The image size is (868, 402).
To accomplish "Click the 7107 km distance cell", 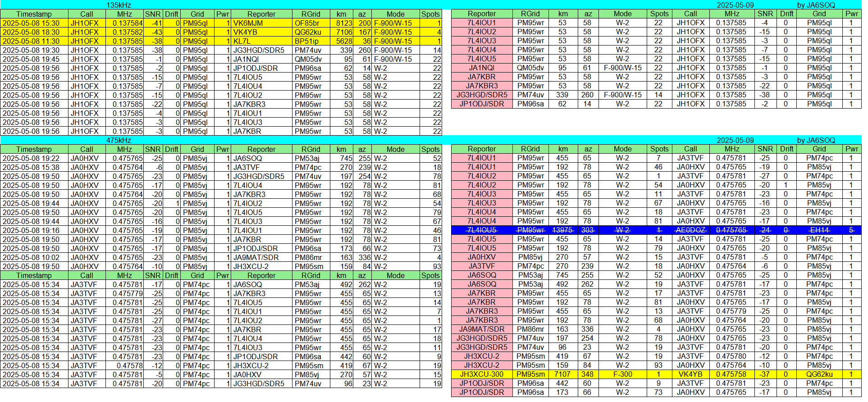I will tap(562, 375).
